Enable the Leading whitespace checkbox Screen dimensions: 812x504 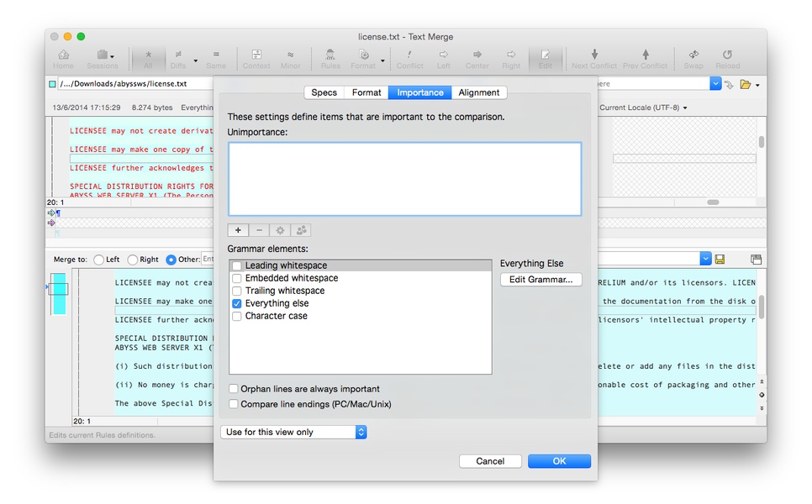(237, 266)
